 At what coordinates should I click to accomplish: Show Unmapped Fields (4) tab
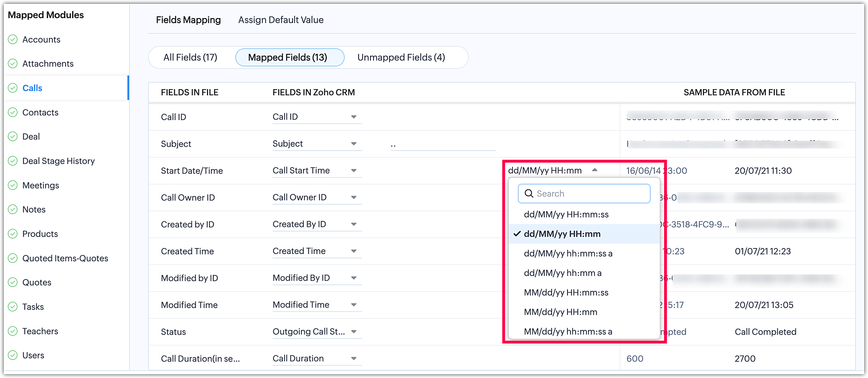401,57
